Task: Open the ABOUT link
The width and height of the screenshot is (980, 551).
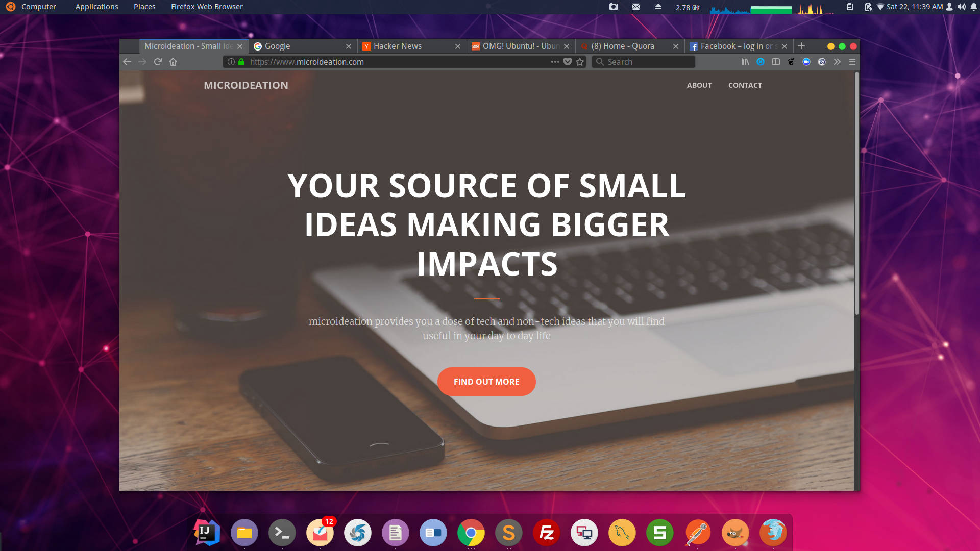Action: [x=699, y=85]
